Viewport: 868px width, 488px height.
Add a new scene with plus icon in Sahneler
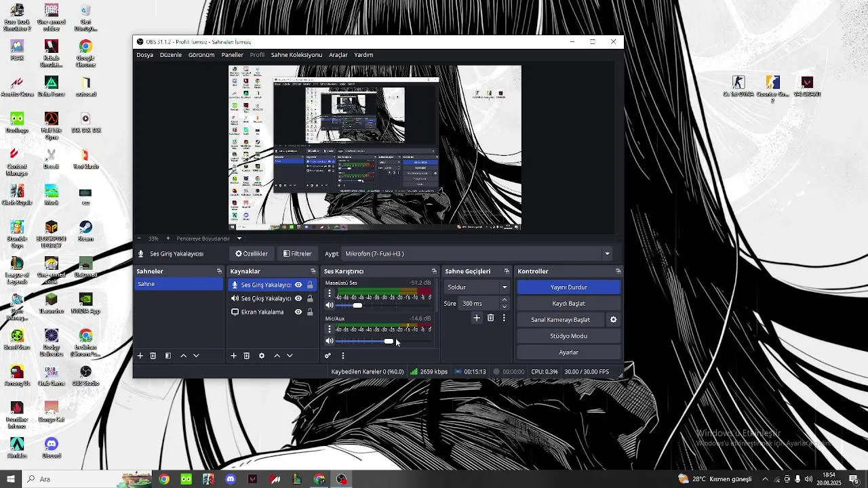point(140,356)
